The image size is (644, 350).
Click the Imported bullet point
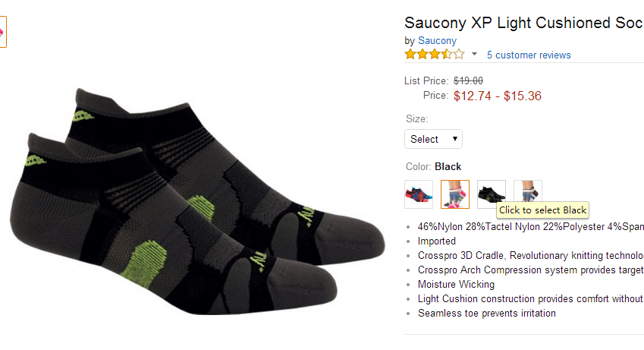(437, 241)
